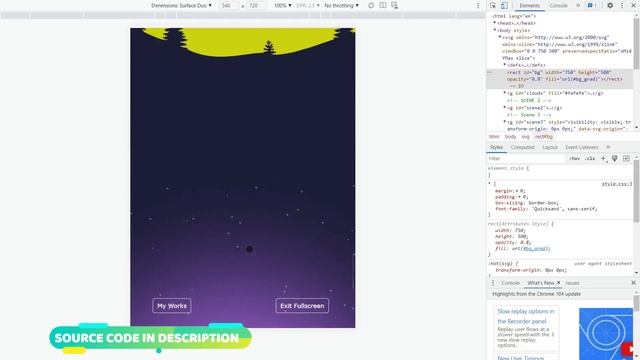
Task: Open the Event Listeners tab
Action: [582, 147]
